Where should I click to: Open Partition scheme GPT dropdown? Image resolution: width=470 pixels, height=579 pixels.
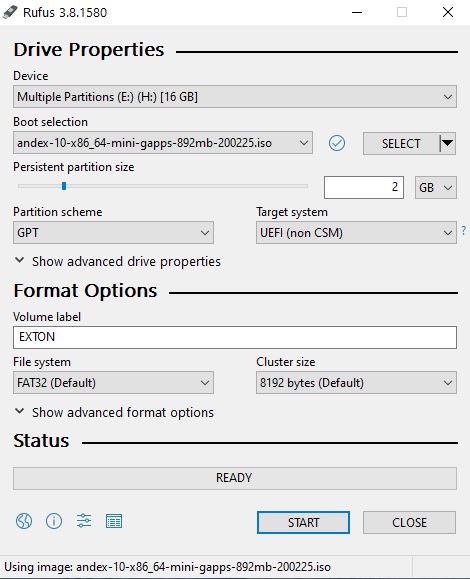click(113, 233)
